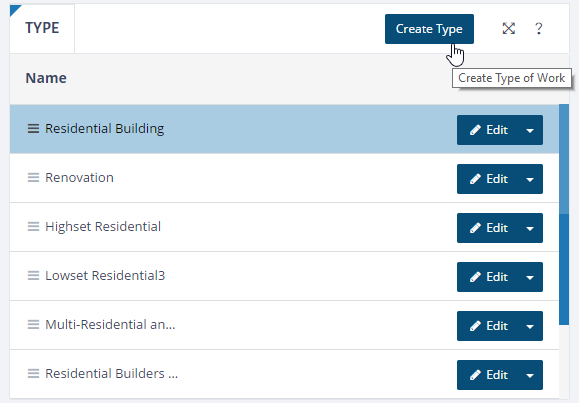Expand the Edit dropdown for Highset Residential
579x403 pixels.
(530, 228)
